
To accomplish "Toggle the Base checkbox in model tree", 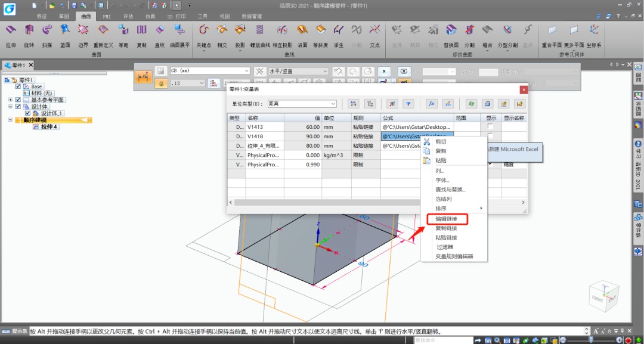I will 18,86.
